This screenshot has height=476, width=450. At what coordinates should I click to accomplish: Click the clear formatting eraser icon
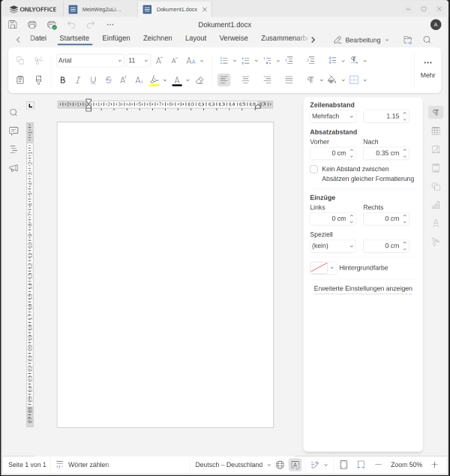pyautogui.click(x=199, y=80)
